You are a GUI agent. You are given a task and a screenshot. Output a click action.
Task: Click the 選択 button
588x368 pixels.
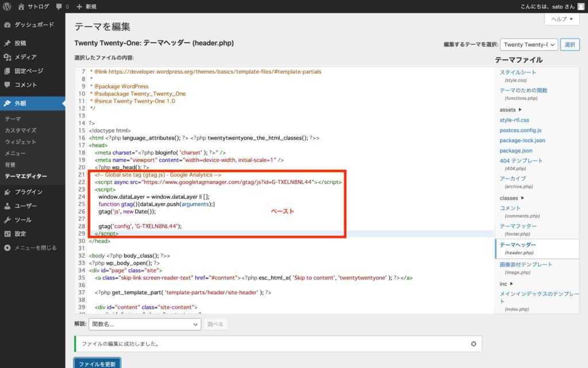coord(570,45)
